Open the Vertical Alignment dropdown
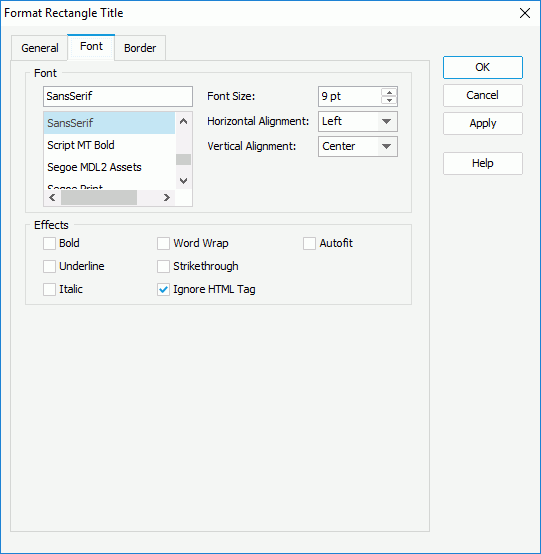The width and height of the screenshot is (541, 554). [x=358, y=146]
